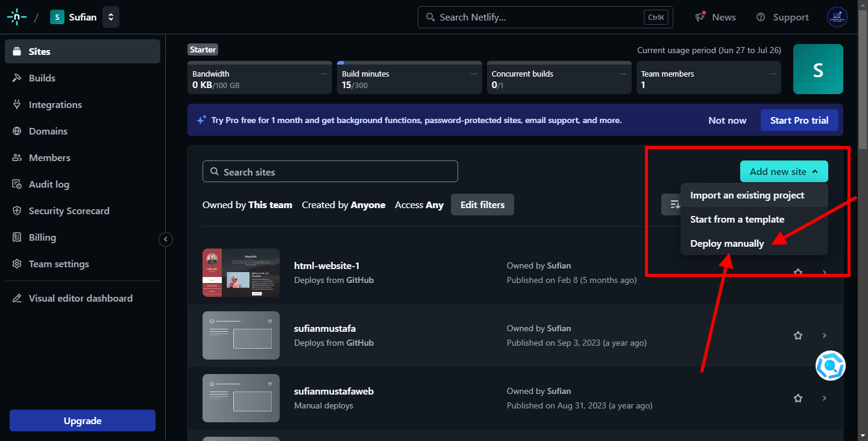Viewport: 868px width, 441px height.
Task: Focus the Search sites input
Action: click(330, 171)
